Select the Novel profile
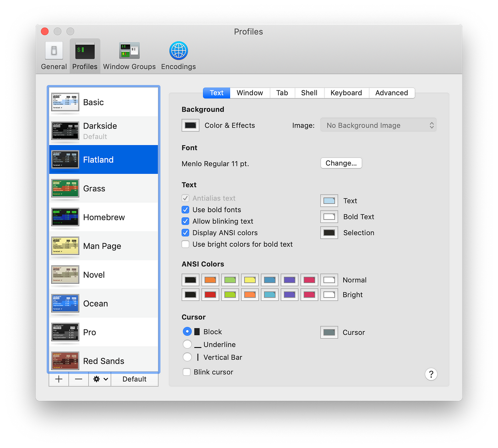This screenshot has width=498, height=448. coord(104,275)
